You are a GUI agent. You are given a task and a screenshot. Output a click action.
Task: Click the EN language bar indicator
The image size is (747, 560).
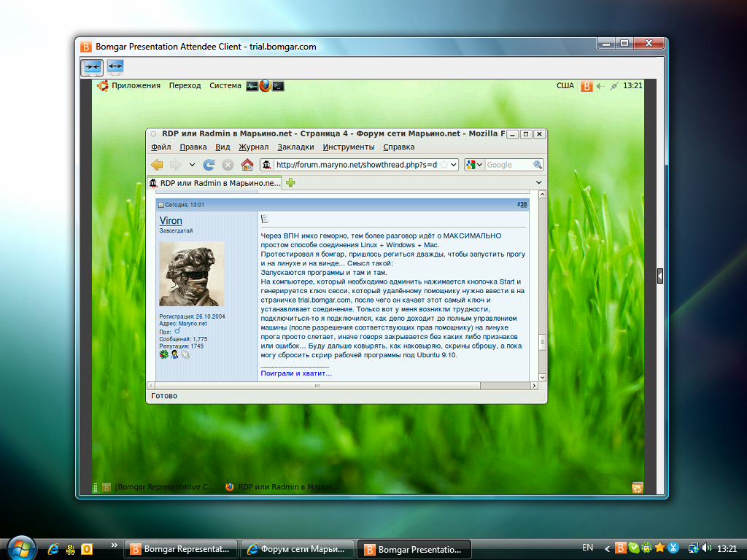point(588,548)
